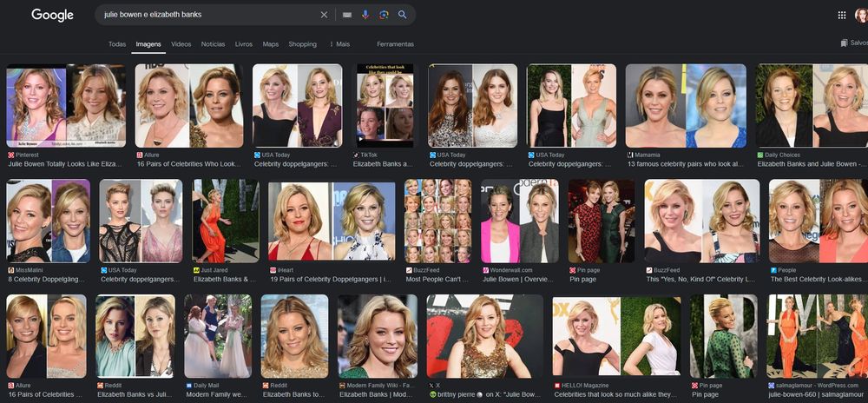868x403 pixels.
Task: Open Google Lens image search icon
Action: (x=384, y=15)
